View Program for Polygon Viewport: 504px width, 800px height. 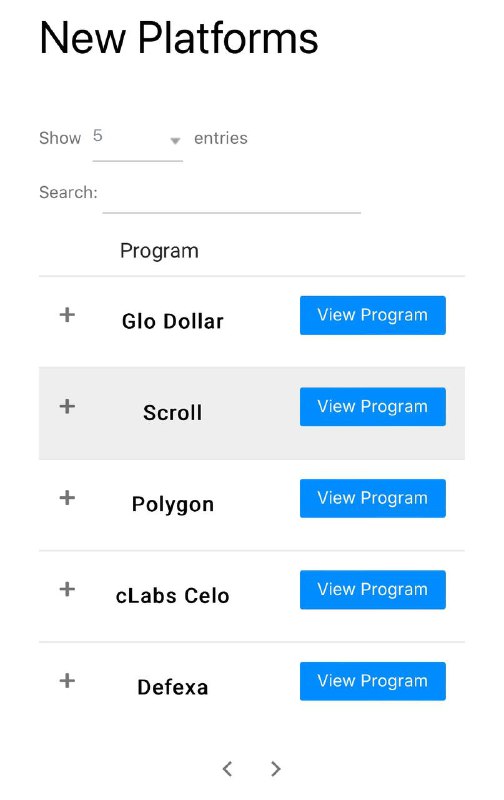tap(372, 498)
